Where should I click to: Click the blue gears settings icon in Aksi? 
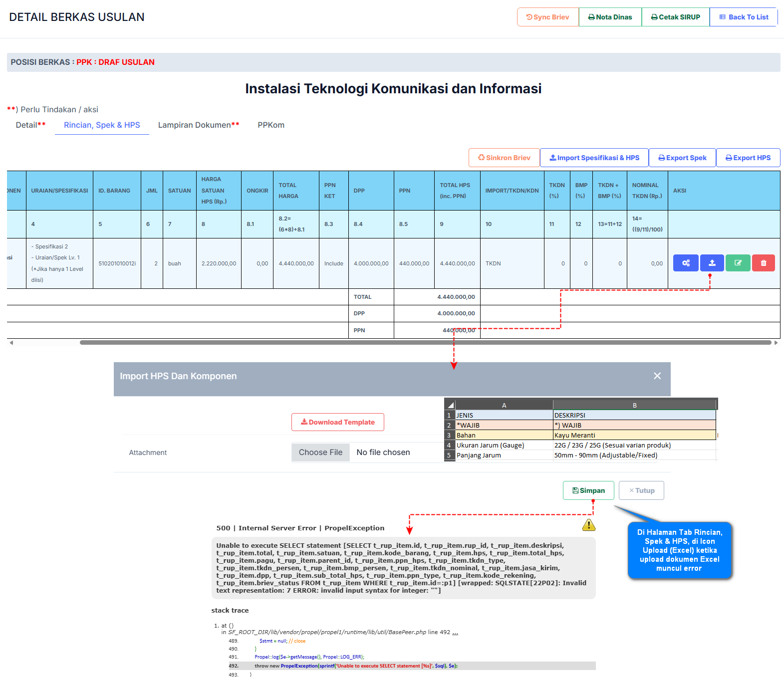tap(685, 263)
